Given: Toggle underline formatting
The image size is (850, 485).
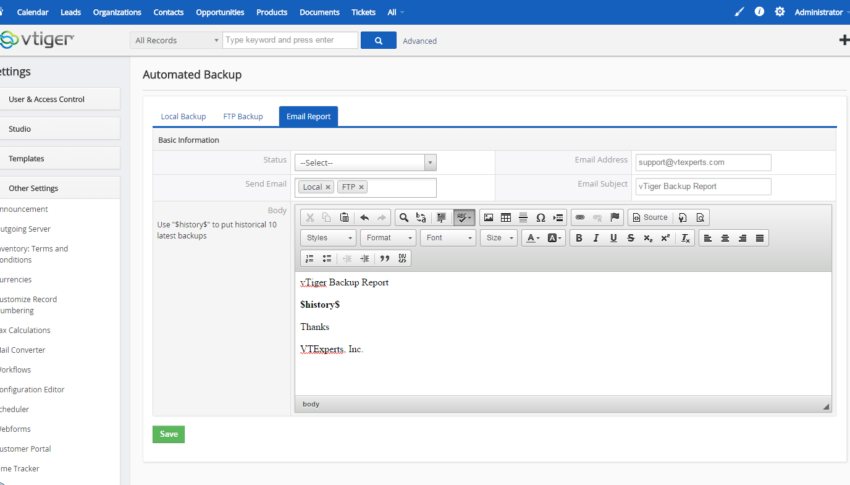Looking at the screenshot, I should [x=614, y=238].
